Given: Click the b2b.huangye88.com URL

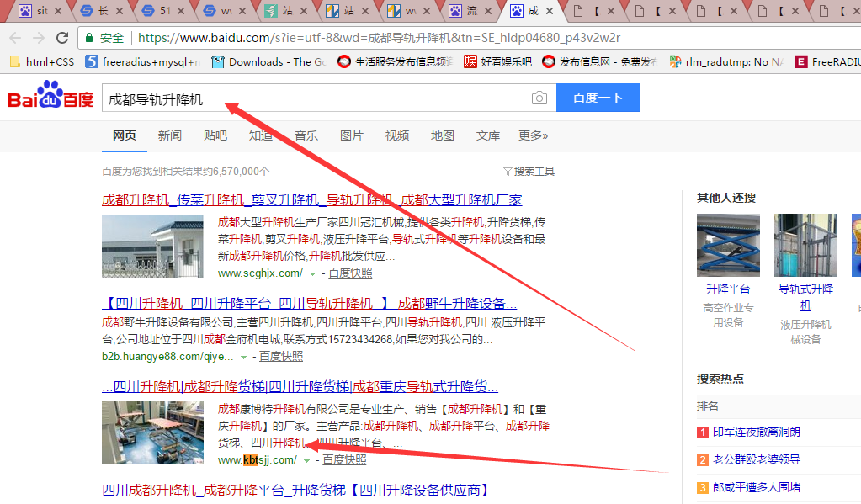Looking at the screenshot, I should (x=168, y=356).
